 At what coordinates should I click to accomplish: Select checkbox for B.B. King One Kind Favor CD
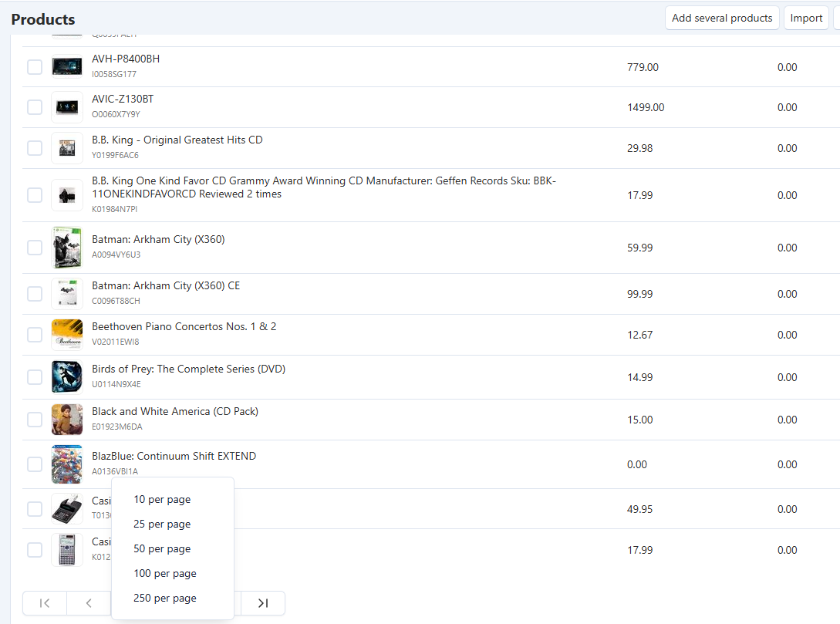coord(35,195)
